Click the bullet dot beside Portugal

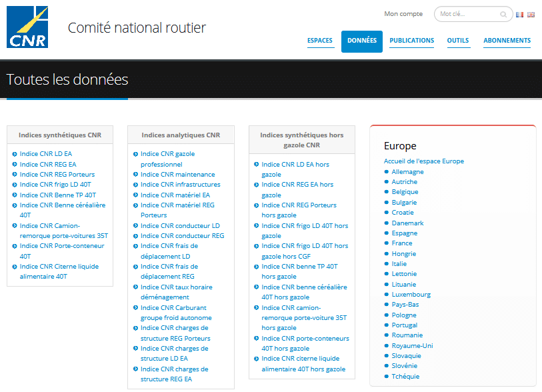pos(387,325)
